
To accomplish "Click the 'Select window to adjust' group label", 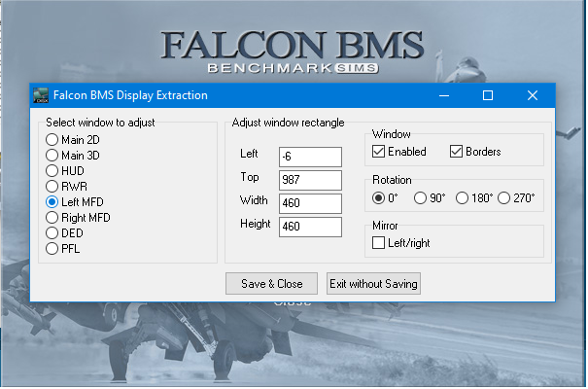I will 100,123.
